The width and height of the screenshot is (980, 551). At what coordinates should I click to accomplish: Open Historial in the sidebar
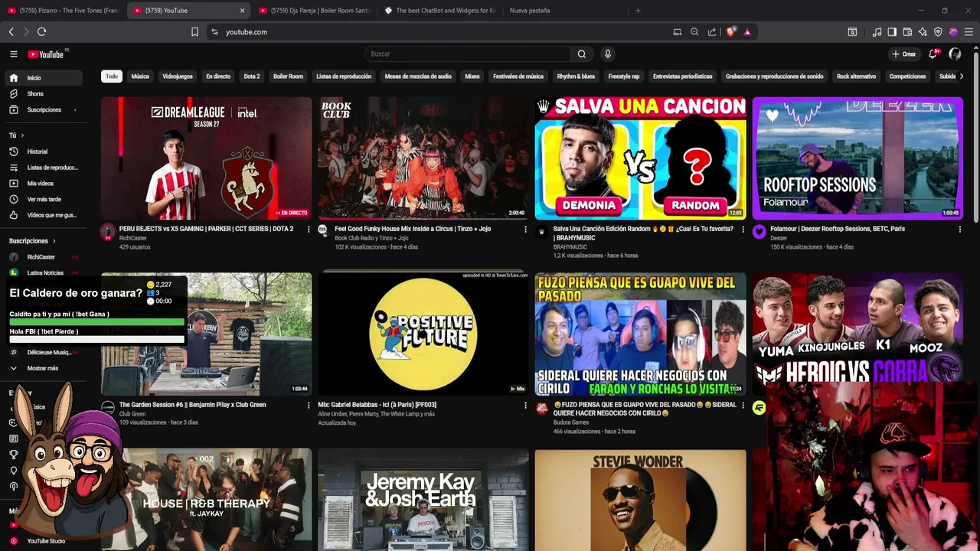(x=44, y=152)
